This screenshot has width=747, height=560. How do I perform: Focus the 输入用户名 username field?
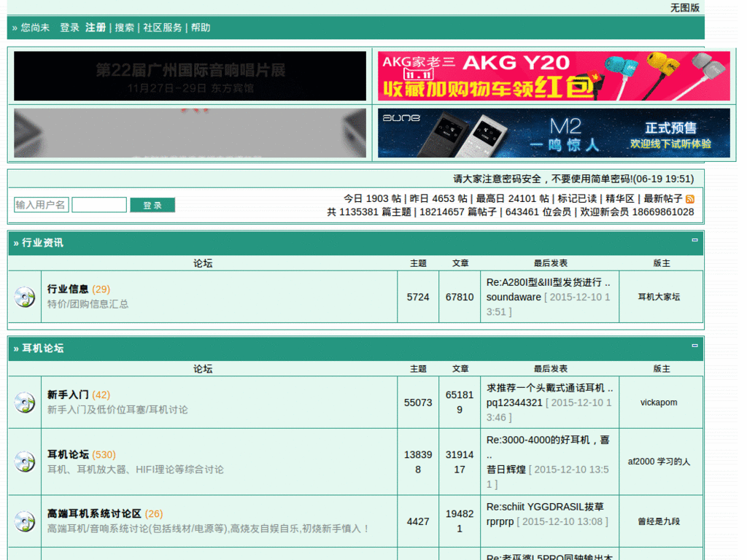42,205
